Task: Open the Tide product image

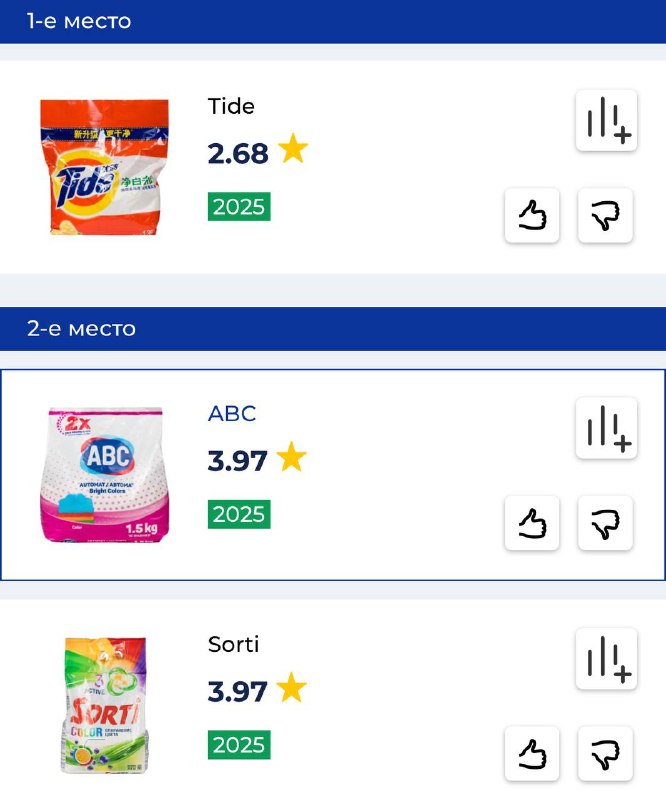Action: click(x=104, y=167)
